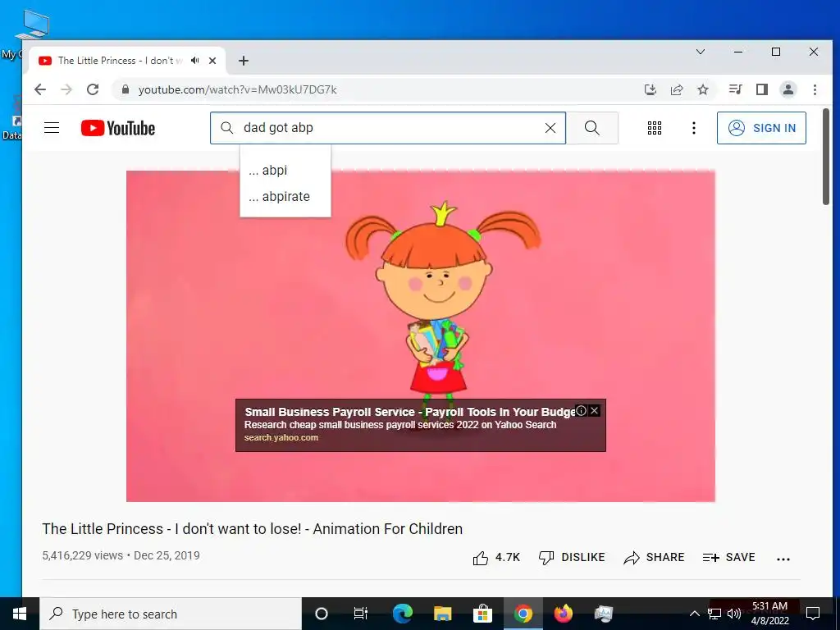Clear the search box text
The width and height of the screenshot is (840, 630).
[x=550, y=128]
